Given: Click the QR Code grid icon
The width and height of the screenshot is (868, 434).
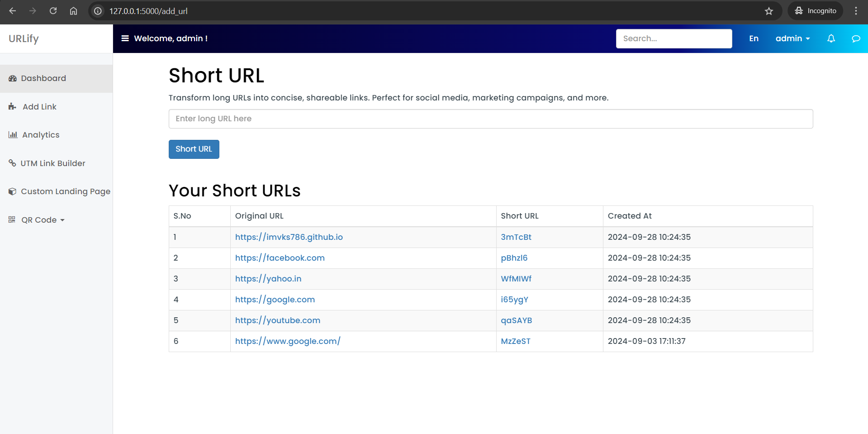Looking at the screenshot, I should point(12,219).
